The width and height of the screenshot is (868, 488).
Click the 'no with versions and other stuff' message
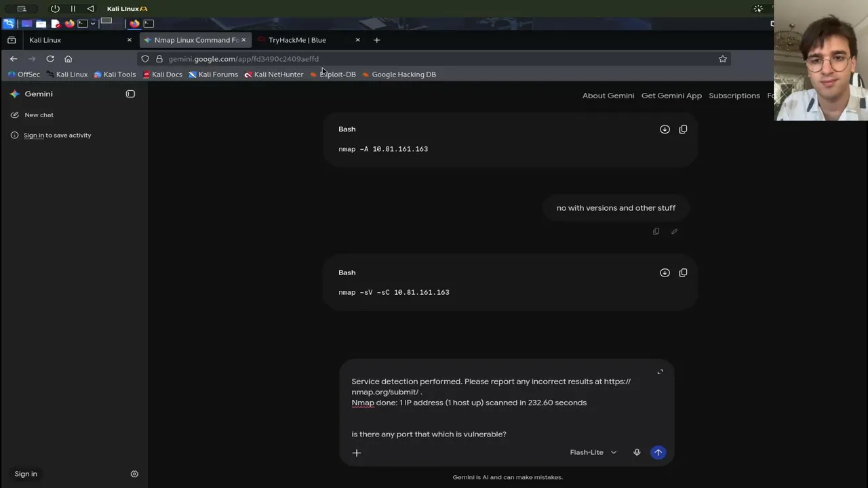coord(616,208)
